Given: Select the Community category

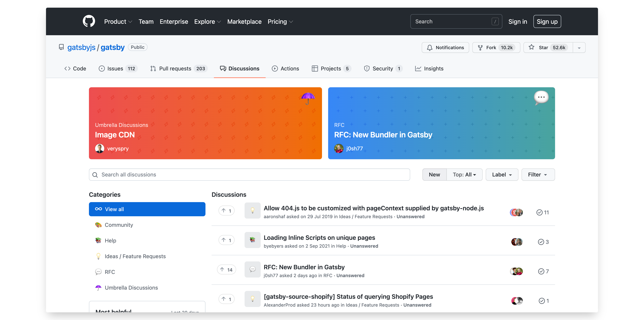Looking at the screenshot, I should (x=147, y=225).
